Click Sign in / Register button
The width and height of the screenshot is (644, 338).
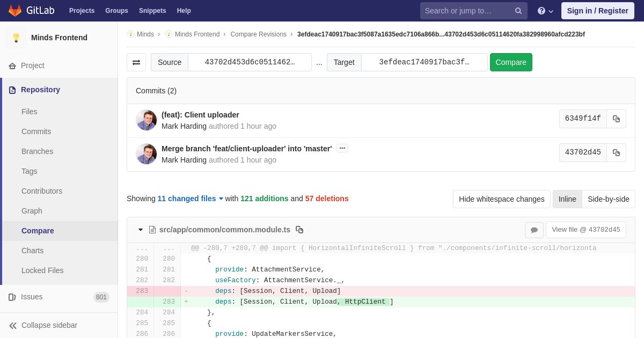[x=598, y=11]
